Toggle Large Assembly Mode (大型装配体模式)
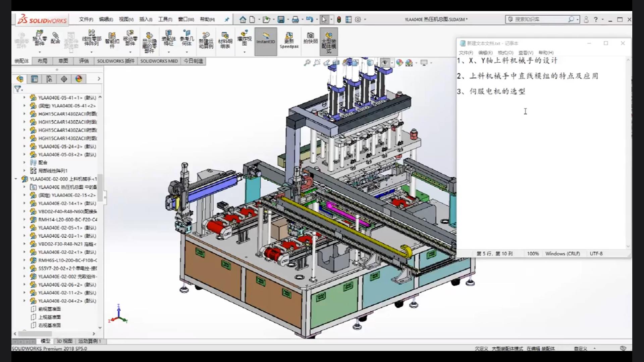Image resolution: width=644 pixels, height=362 pixels. [x=329, y=41]
